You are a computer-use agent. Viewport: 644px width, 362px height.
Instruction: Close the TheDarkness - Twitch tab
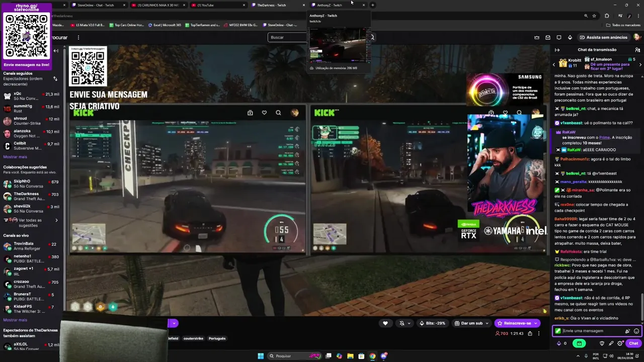coord(303,5)
